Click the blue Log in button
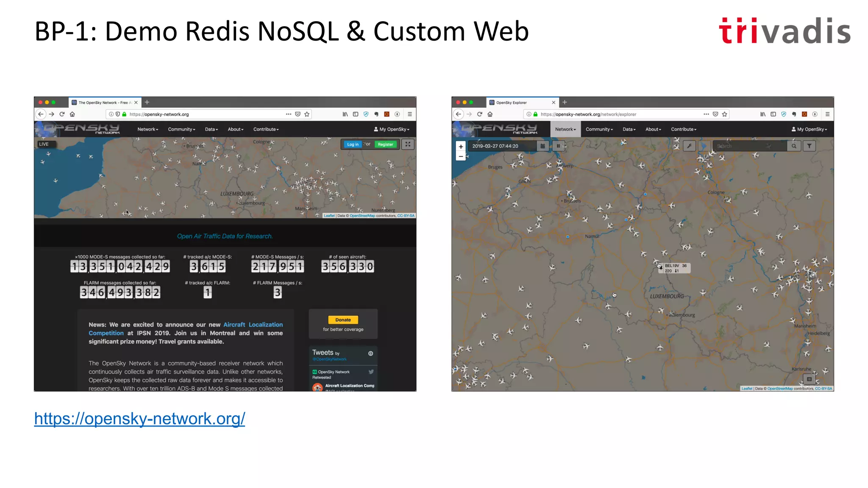The height and width of the screenshot is (488, 868). [353, 144]
